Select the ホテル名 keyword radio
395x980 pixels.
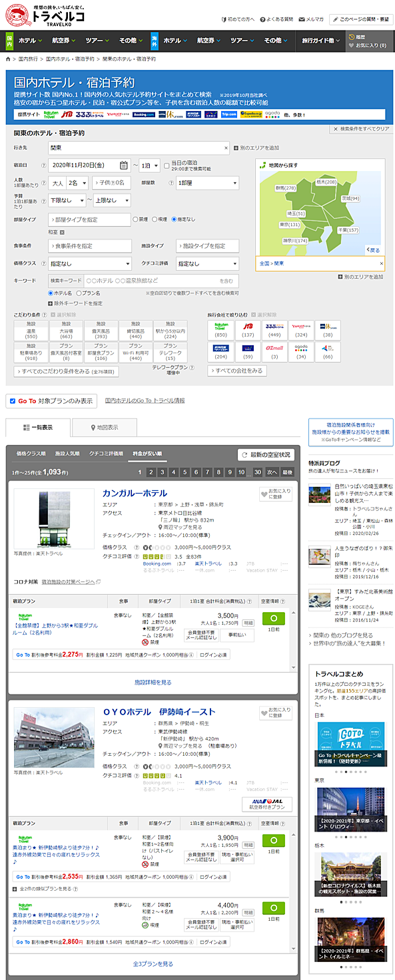pos(51,293)
